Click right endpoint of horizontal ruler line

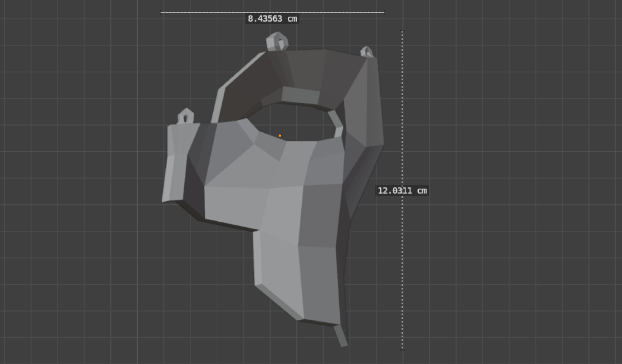(384, 12)
